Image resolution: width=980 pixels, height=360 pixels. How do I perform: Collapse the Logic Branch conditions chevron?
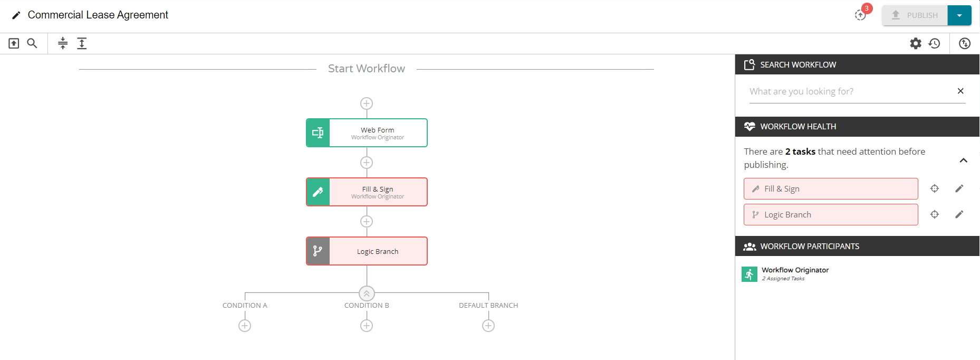pos(367,293)
